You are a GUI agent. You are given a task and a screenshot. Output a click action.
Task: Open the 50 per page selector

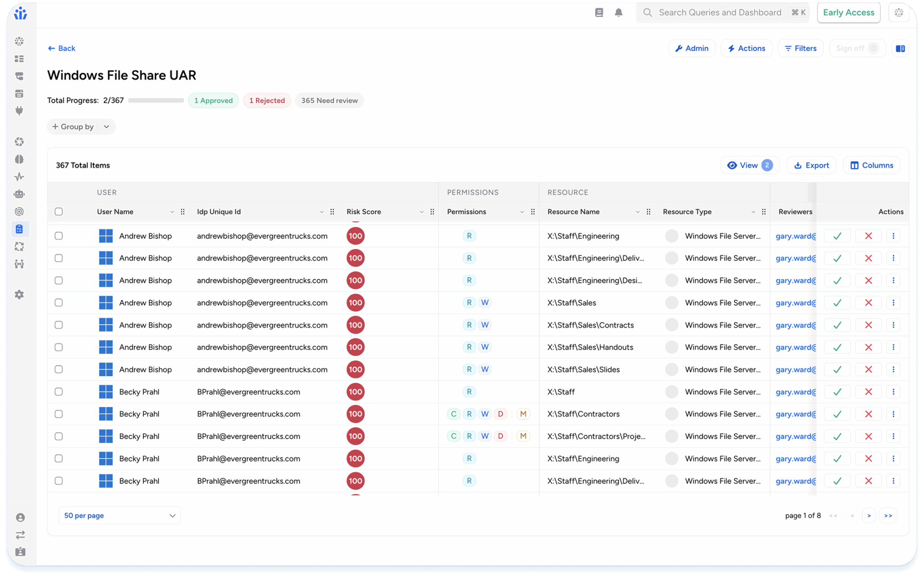tap(119, 516)
